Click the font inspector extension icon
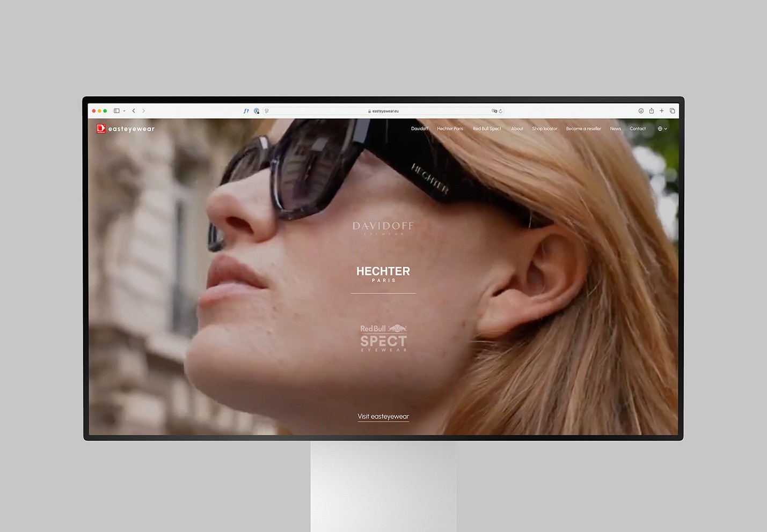This screenshot has width=767, height=532. [x=246, y=111]
